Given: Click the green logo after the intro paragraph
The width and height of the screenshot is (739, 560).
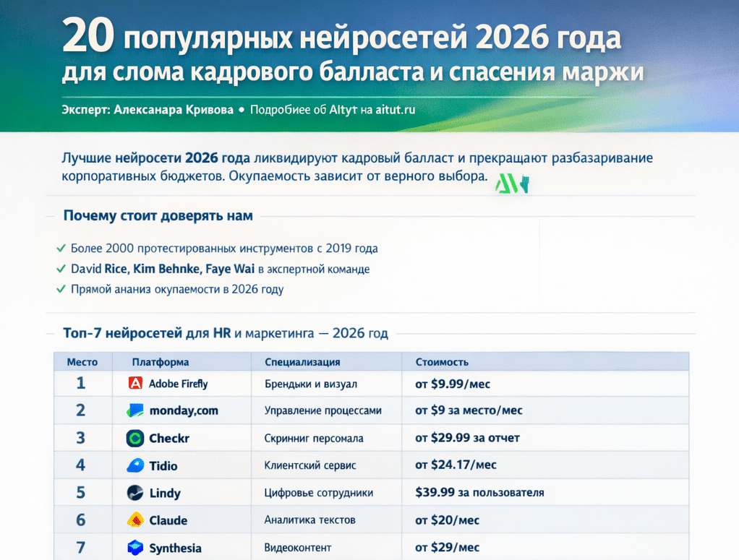Looking at the screenshot, I should (x=512, y=185).
